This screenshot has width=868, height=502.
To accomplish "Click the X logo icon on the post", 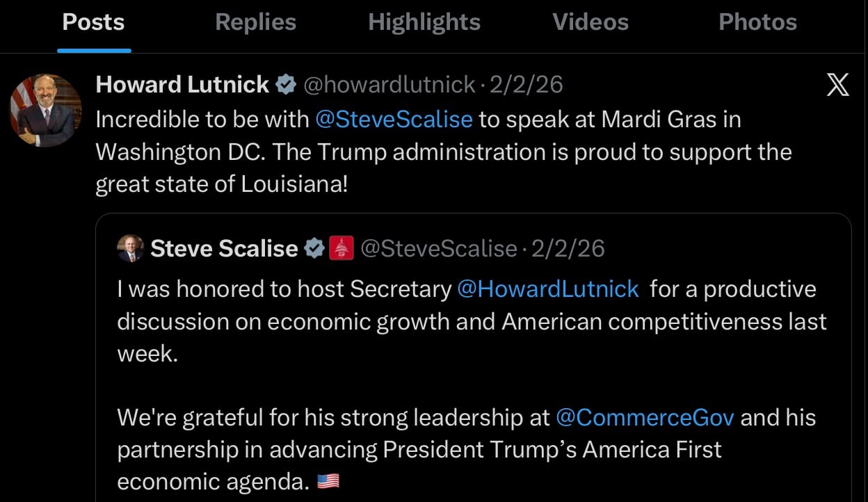I will (837, 85).
